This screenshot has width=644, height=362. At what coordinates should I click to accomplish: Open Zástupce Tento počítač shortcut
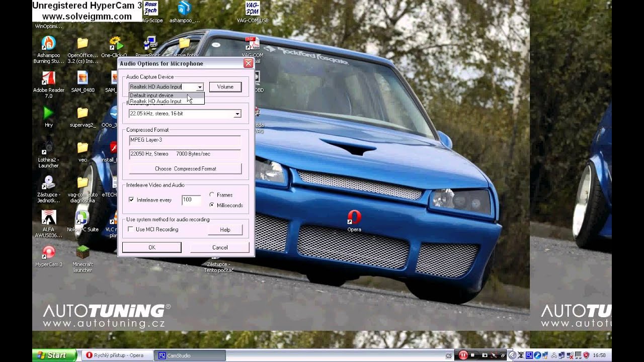click(x=218, y=266)
